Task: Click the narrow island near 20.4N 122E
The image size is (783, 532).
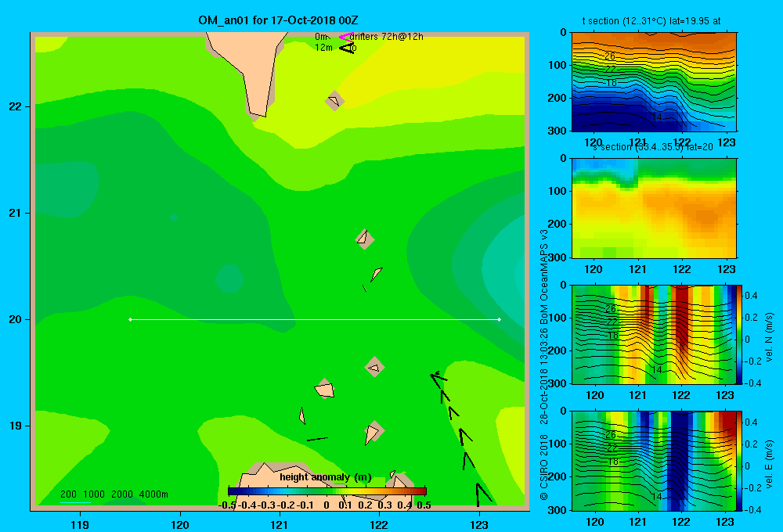Action: (x=376, y=274)
